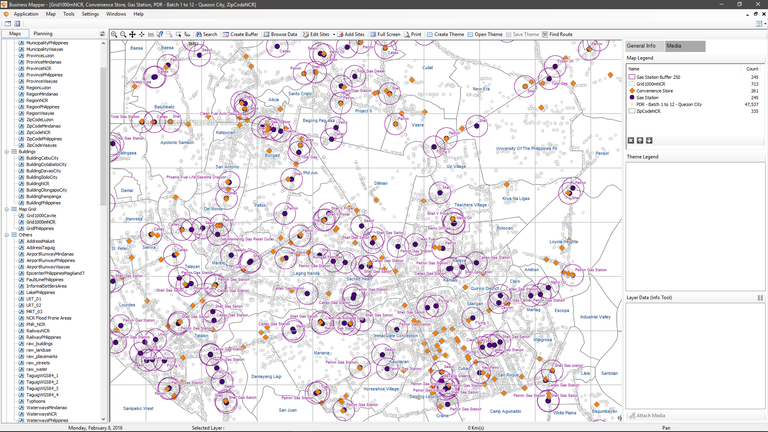Click the swap arrows icon beside Planning tab
The height and width of the screenshot is (432, 768).
(102, 34)
